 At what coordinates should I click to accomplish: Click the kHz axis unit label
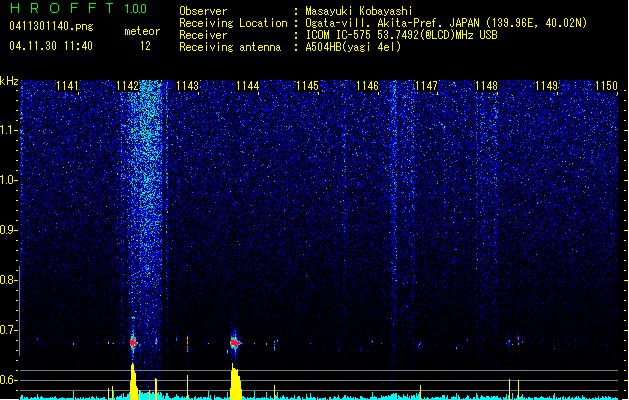pyautogui.click(x=9, y=81)
